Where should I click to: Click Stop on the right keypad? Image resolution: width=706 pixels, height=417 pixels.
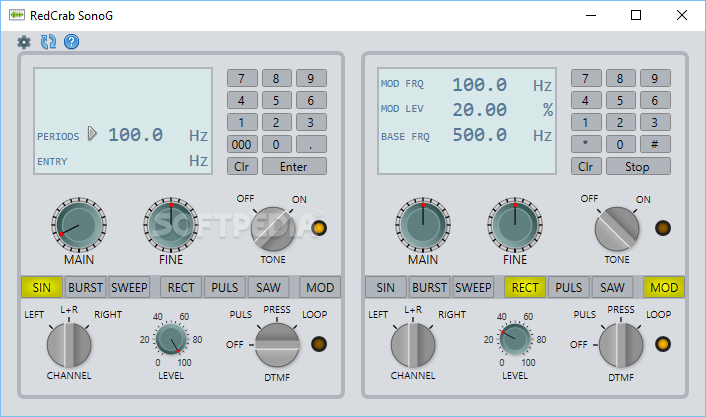(638, 167)
